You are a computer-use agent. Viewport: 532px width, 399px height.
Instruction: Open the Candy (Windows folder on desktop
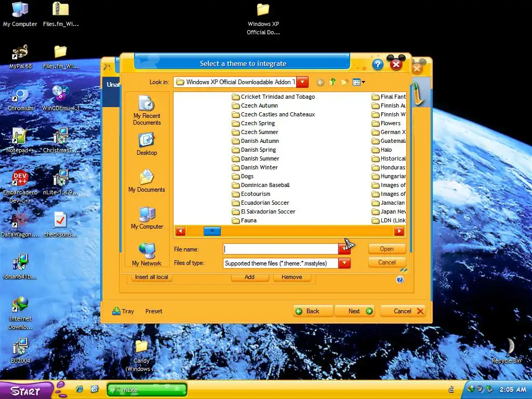[141, 355]
